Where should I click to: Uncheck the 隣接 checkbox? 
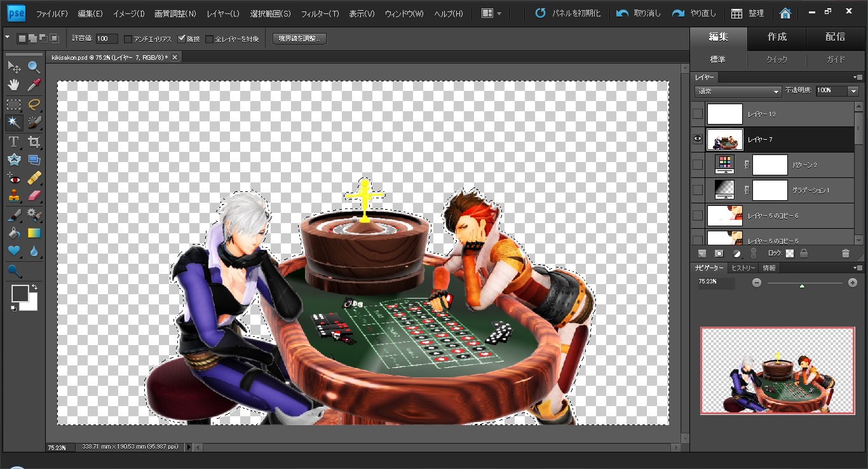(x=182, y=39)
